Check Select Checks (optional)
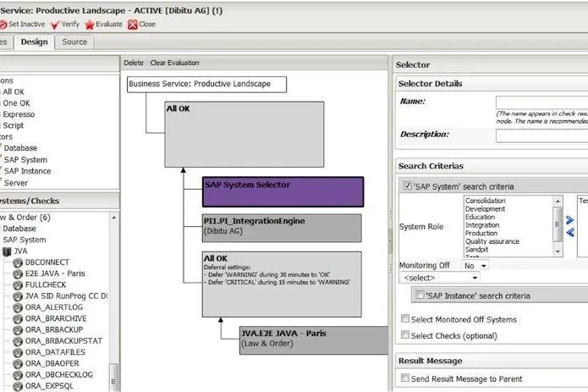 point(405,334)
